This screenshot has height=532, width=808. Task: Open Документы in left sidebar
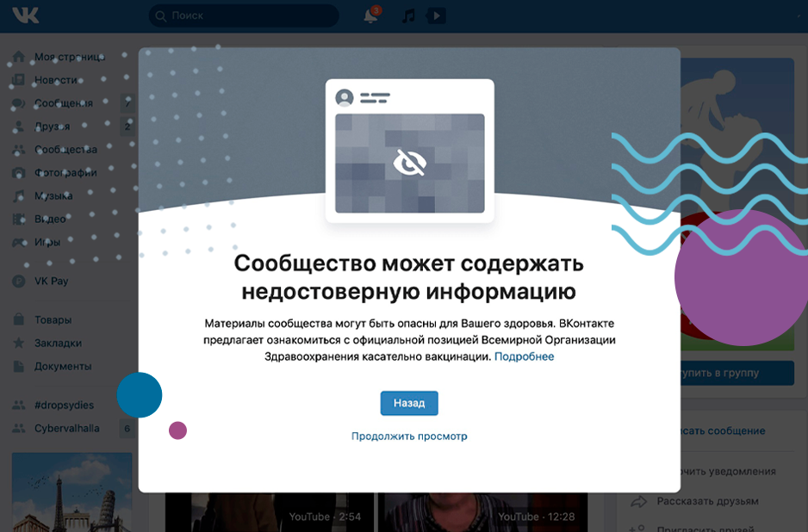coord(63,366)
